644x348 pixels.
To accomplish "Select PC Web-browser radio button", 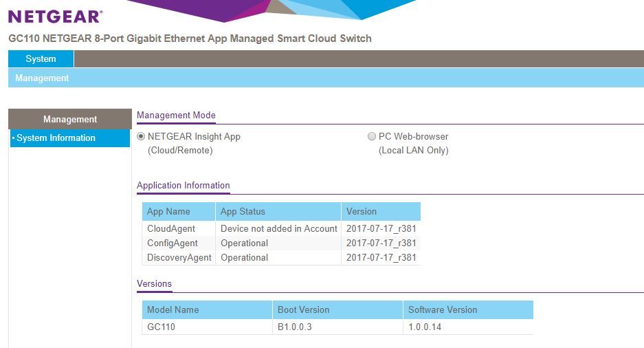I will (x=372, y=136).
